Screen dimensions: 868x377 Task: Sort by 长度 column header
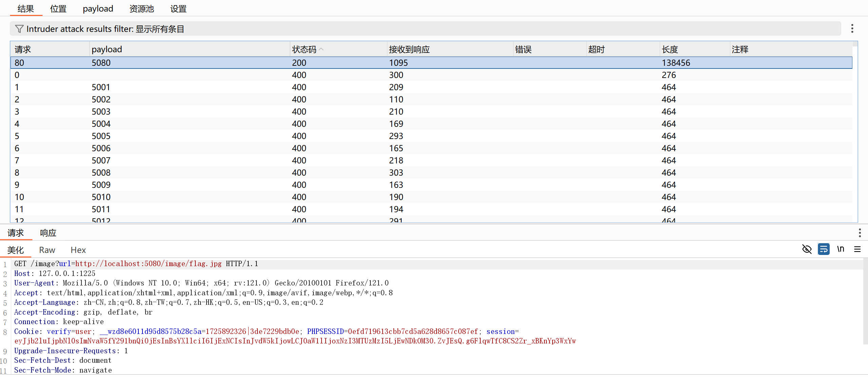[x=670, y=49]
